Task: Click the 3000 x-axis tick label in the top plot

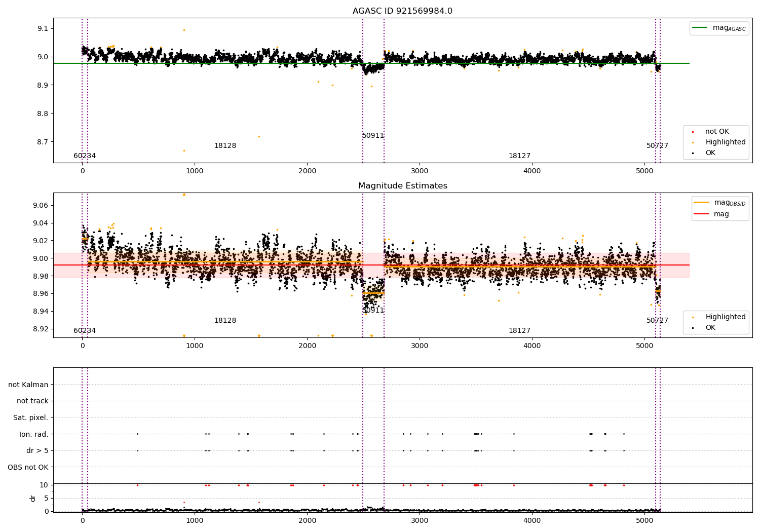Action: click(x=420, y=171)
